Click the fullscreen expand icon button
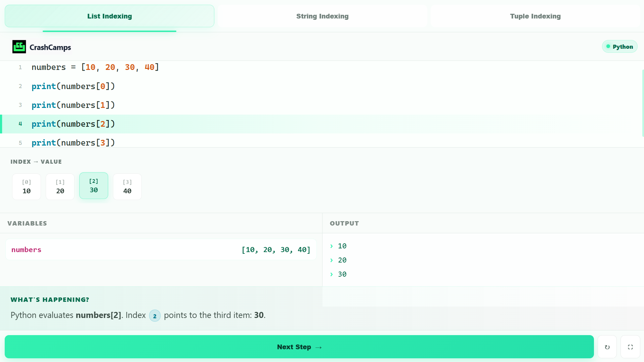Screen dimensions: 644x362 point(630,347)
